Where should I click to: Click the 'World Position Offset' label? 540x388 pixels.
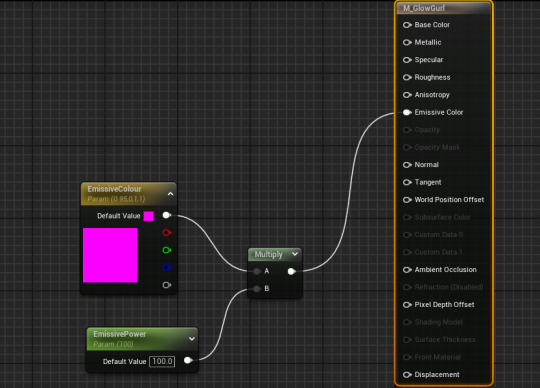click(449, 200)
